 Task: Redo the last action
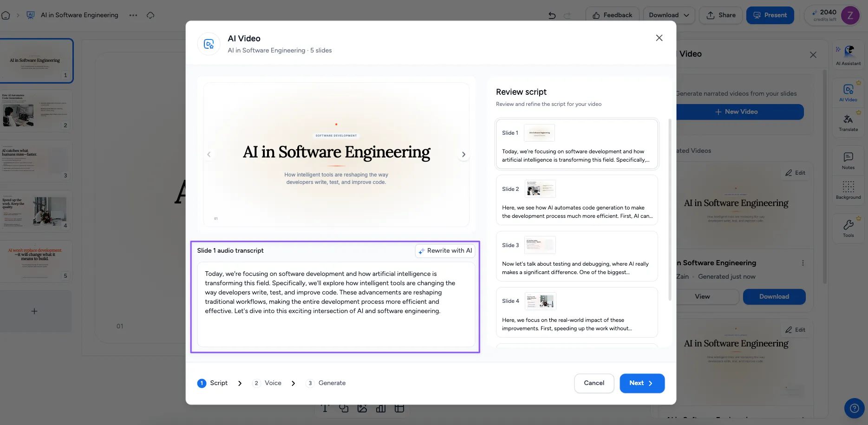[567, 15]
